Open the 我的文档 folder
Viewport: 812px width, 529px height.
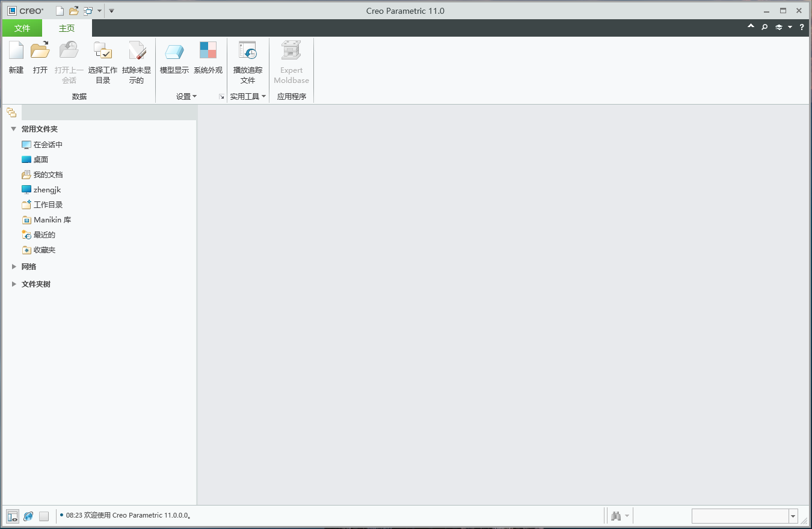[48, 174]
